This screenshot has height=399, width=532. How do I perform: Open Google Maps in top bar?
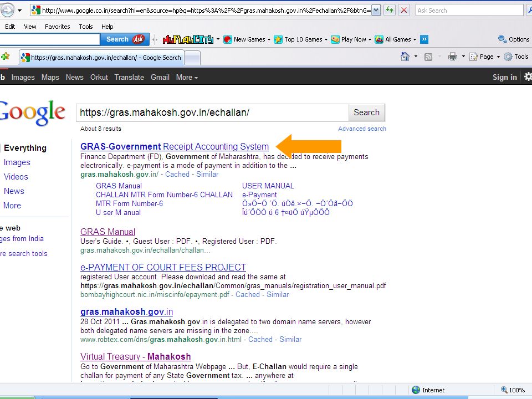[x=50, y=78]
